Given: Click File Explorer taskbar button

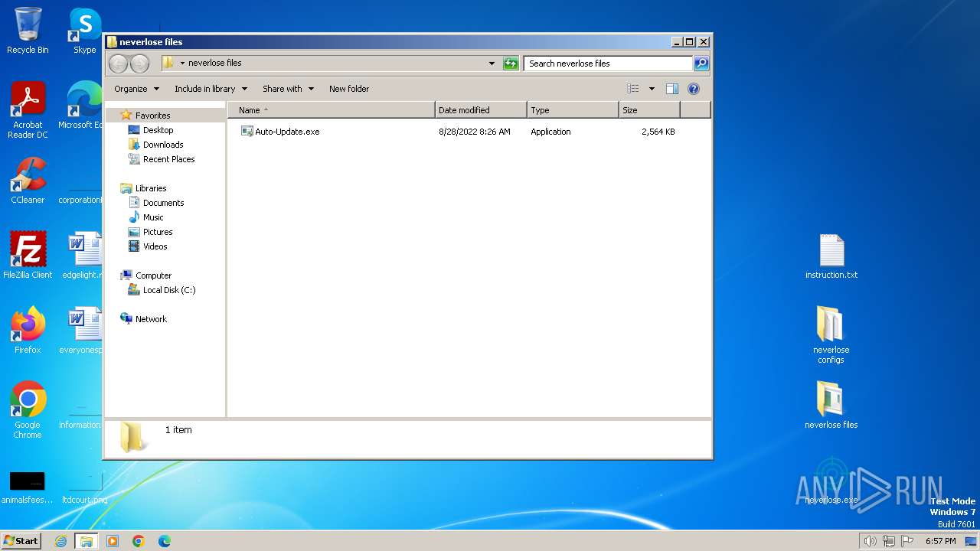Looking at the screenshot, I should (x=87, y=541).
